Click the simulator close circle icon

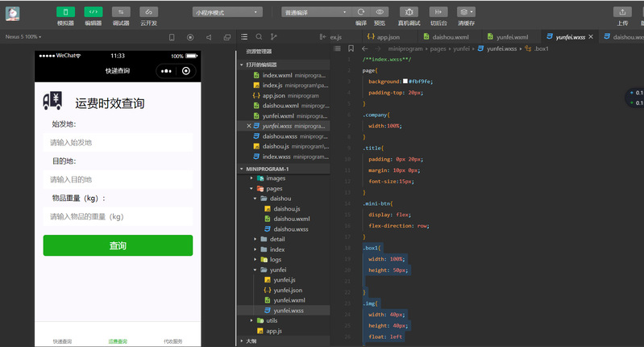[x=186, y=71]
